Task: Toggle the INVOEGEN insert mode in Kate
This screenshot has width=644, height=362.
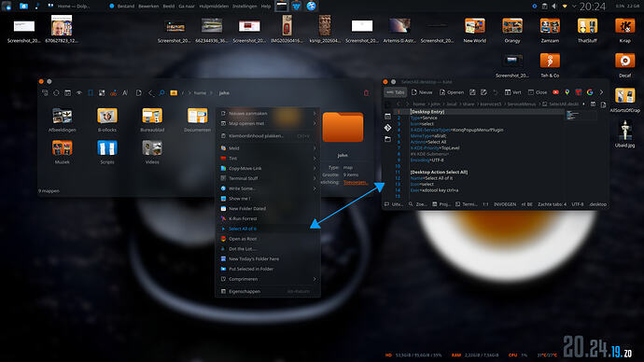Action: [505, 204]
